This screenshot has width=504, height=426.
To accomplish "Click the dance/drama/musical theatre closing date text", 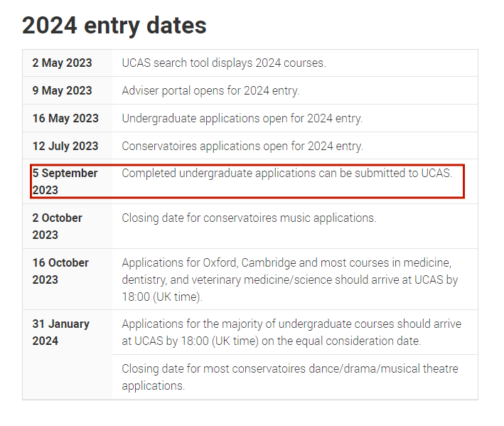I will coord(290,377).
